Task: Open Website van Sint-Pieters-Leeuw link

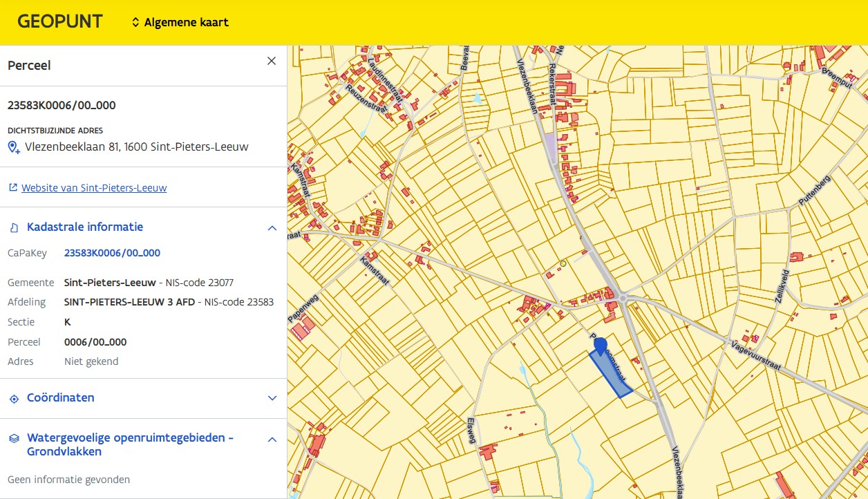Action: coord(94,188)
